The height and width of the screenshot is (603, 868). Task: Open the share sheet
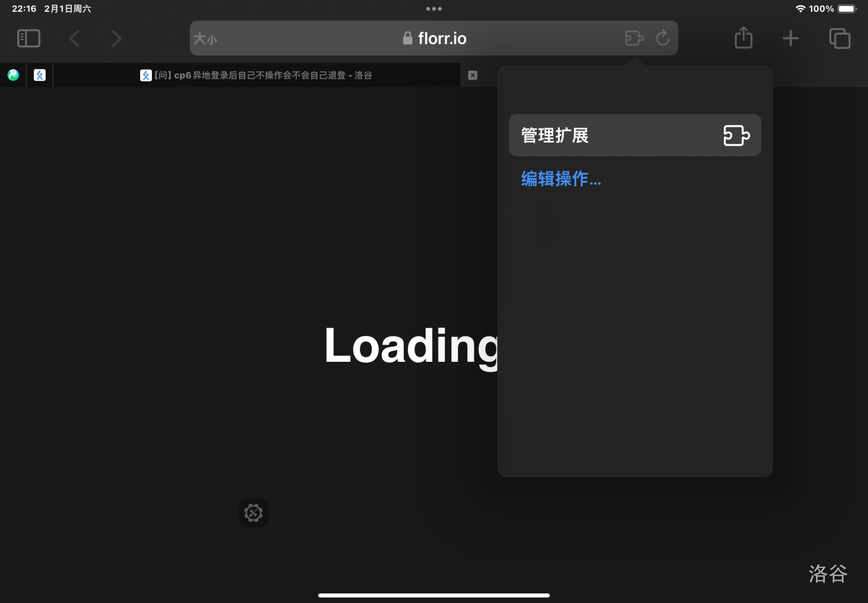(x=743, y=38)
